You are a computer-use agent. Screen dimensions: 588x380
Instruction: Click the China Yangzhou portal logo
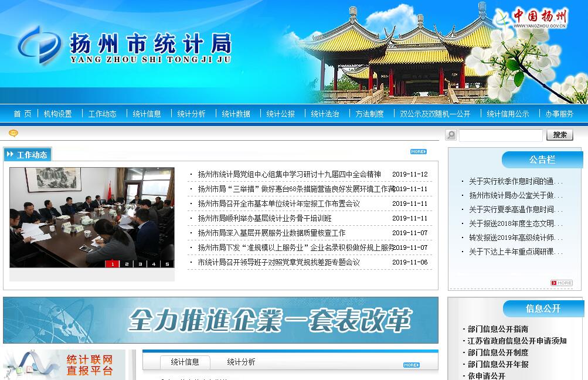click(532, 18)
